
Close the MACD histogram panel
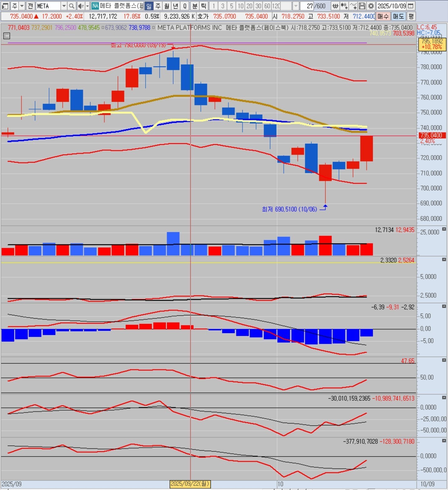444,306
